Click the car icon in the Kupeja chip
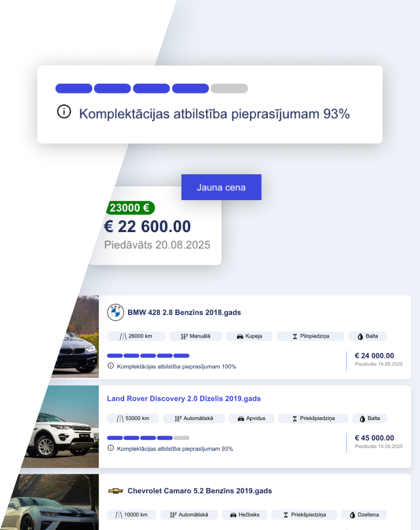The height and width of the screenshot is (530, 420). tap(240, 336)
